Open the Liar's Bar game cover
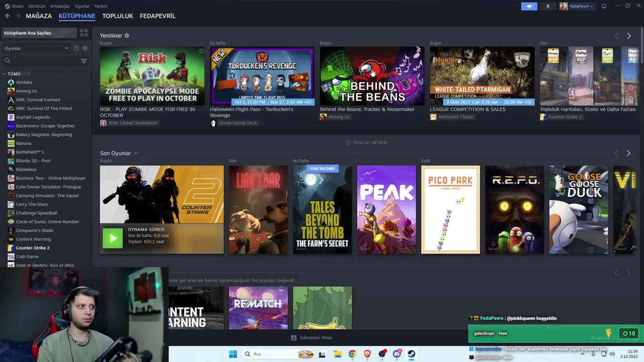 [x=258, y=210]
